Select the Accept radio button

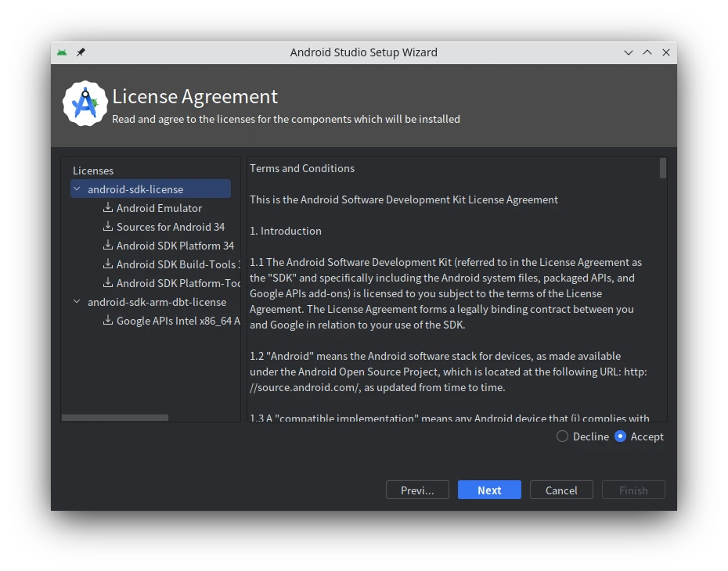click(x=621, y=436)
